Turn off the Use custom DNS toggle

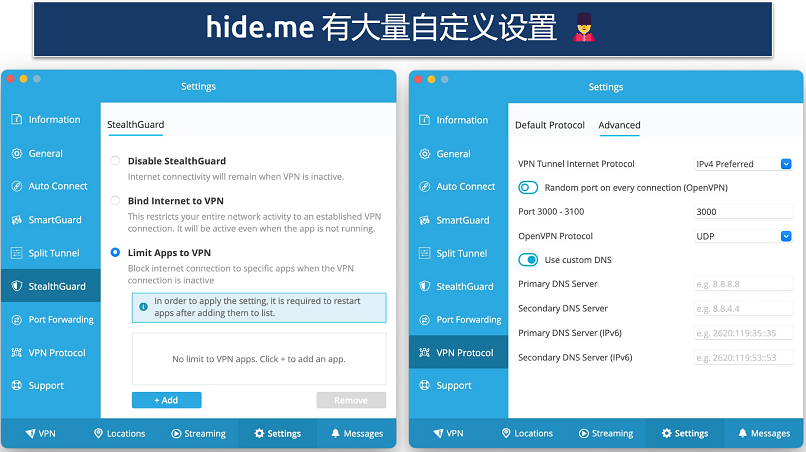(528, 260)
